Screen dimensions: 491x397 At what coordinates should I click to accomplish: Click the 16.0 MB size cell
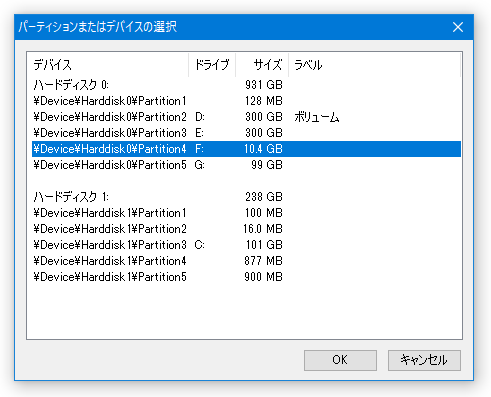tap(263, 229)
